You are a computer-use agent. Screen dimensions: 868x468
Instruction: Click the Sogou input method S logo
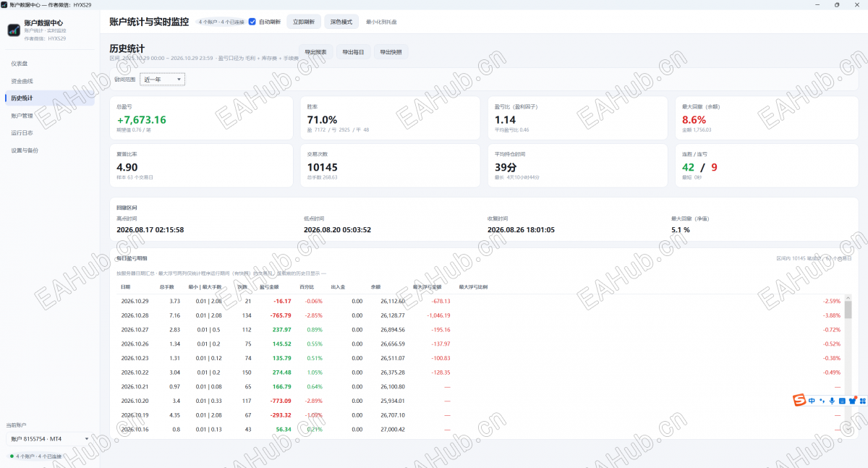click(x=799, y=401)
